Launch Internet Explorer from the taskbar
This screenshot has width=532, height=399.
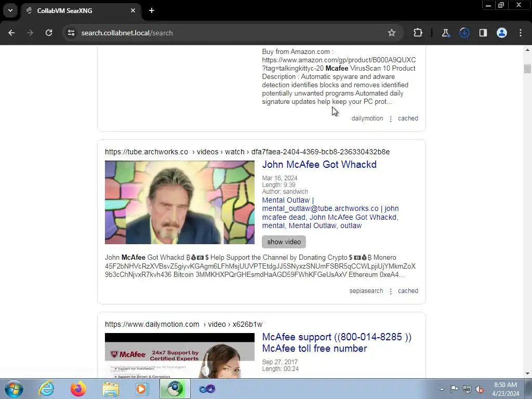(x=46, y=389)
